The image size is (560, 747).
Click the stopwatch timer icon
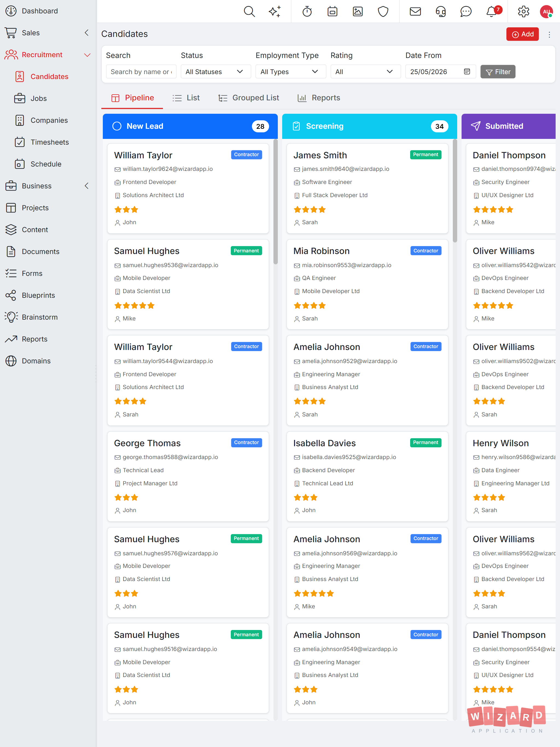pyautogui.click(x=307, y=11)
